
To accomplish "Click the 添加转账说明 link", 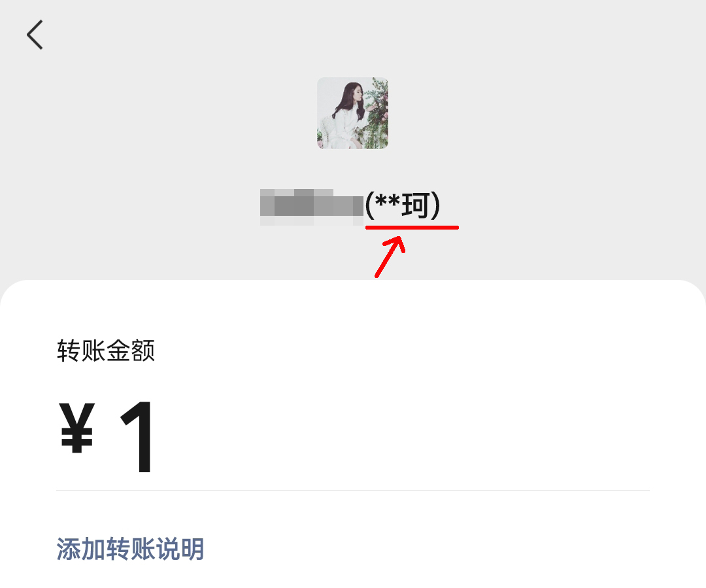I will tap(131, 549).
